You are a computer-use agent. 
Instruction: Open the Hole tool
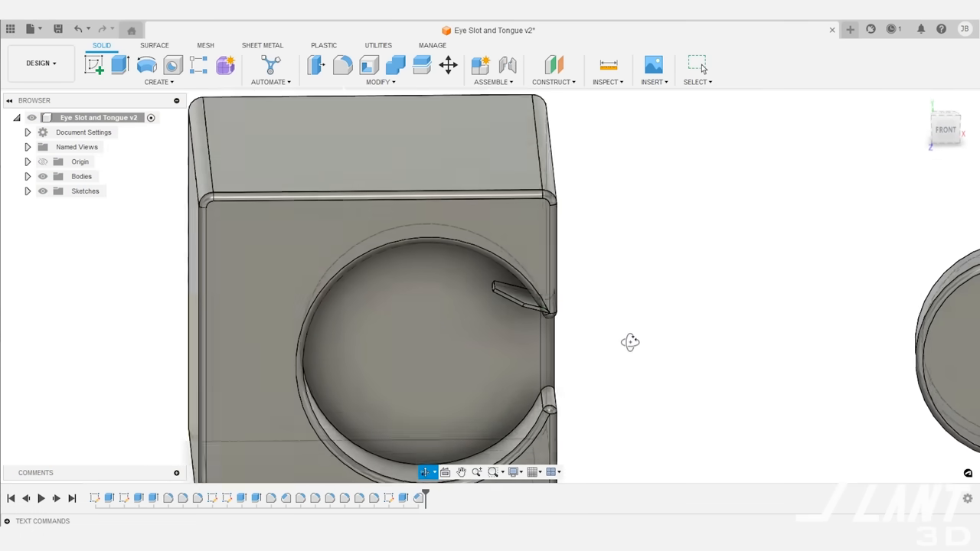(x=172, y=65)
